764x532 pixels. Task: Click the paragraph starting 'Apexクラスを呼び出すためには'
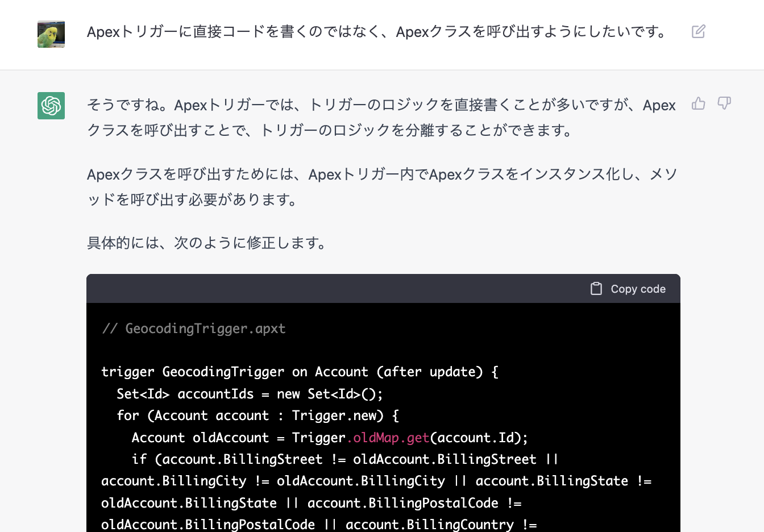coord(382,187)
